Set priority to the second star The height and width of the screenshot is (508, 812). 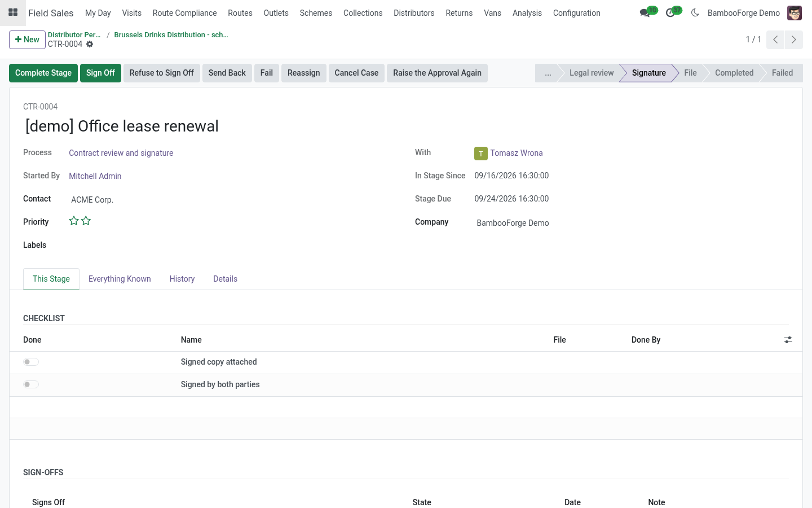[x=86, y=221]
